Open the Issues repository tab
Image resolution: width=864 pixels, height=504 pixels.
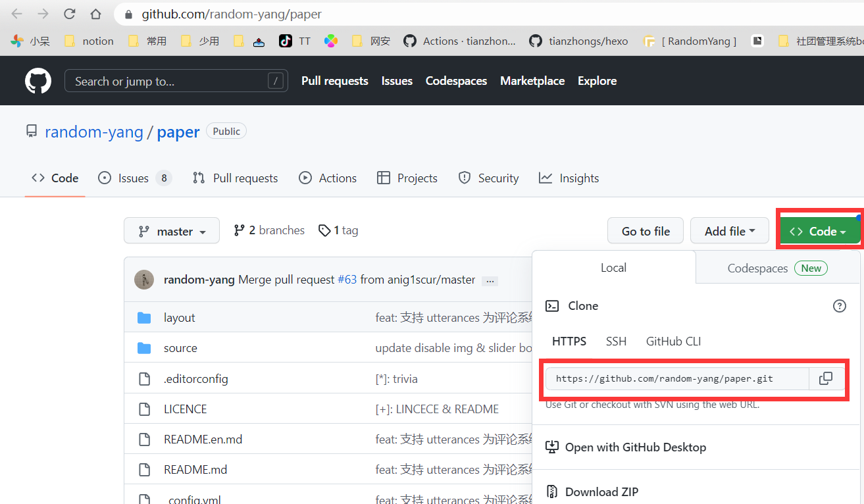point(133,178)
